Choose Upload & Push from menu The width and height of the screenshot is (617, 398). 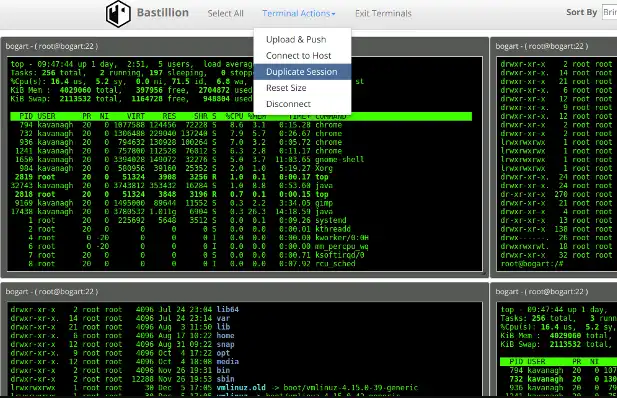click(x=302, y=39)
